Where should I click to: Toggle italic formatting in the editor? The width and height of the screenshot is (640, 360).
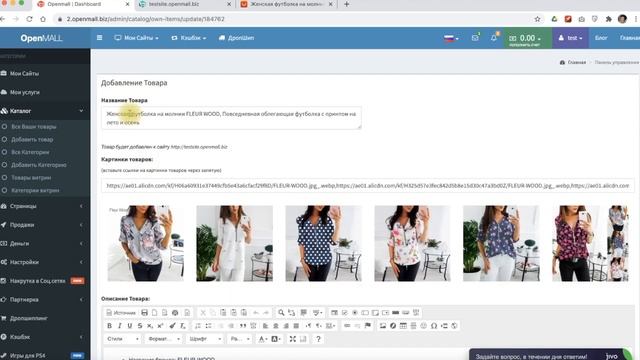(120, 326)
